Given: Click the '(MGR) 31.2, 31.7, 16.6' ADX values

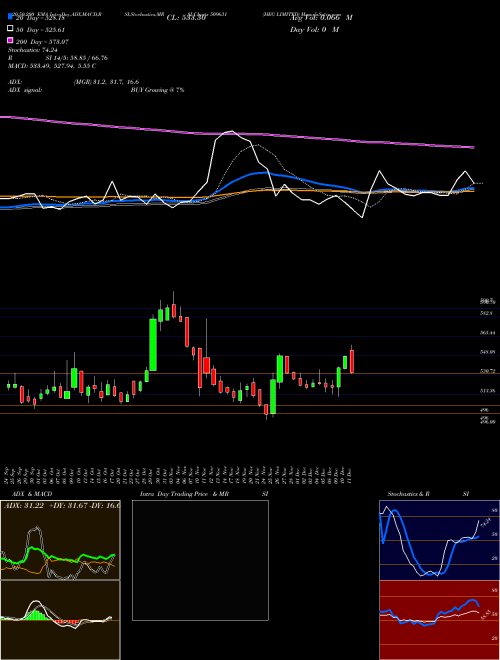Looking at the screenshot, I should coord(106,82).
